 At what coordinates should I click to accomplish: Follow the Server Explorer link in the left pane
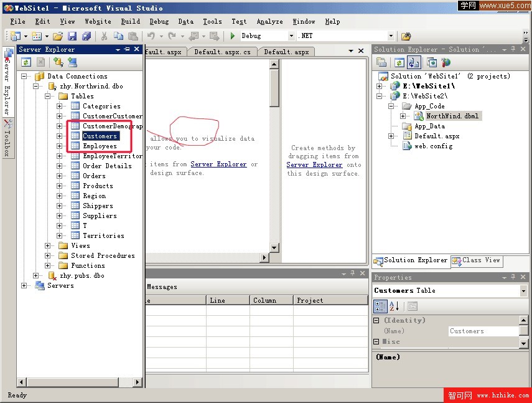point(218,164)
